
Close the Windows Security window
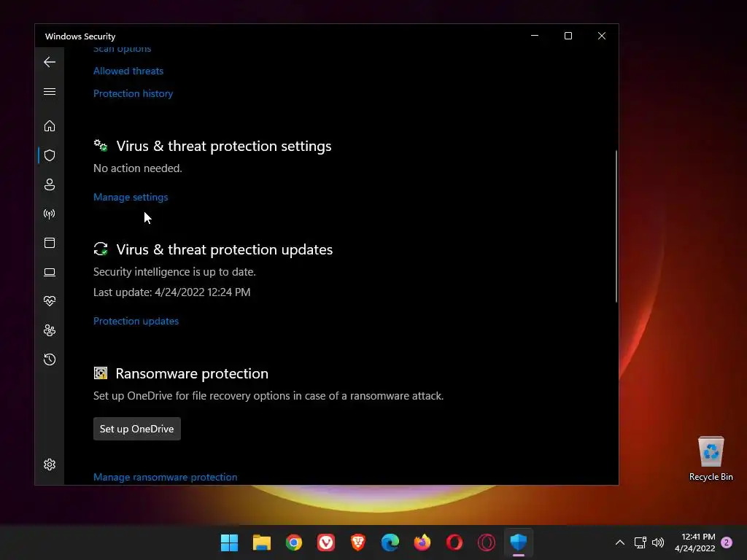[602, 36]
